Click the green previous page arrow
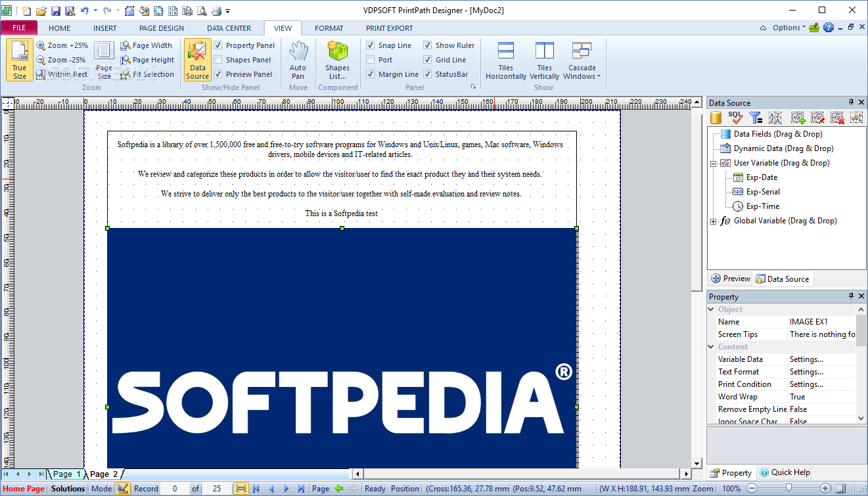Viewport: 868px width, 496px height. click(x=339, y=489)
